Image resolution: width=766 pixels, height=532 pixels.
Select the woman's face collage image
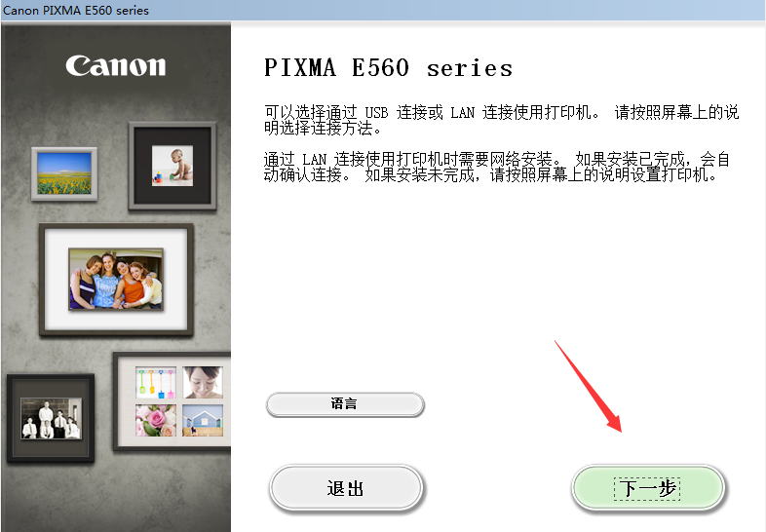pos(203,383)
